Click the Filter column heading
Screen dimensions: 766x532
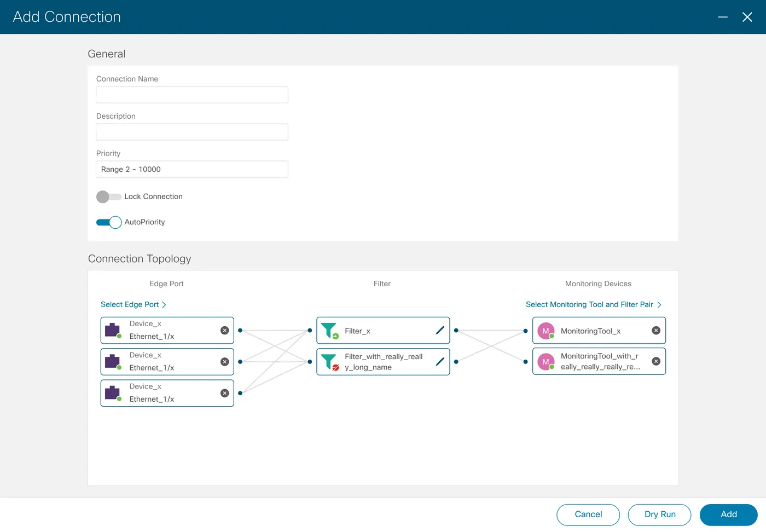tap(382, 284)
